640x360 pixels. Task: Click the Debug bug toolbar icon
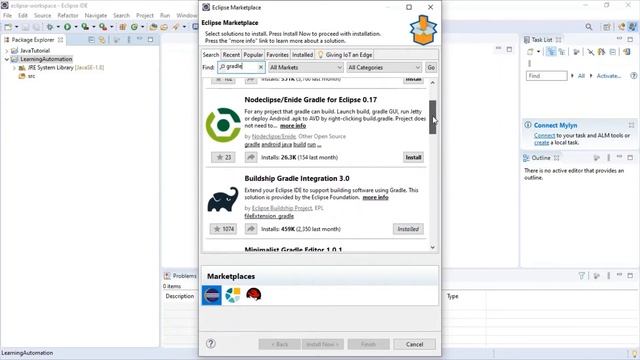(50, 27)
